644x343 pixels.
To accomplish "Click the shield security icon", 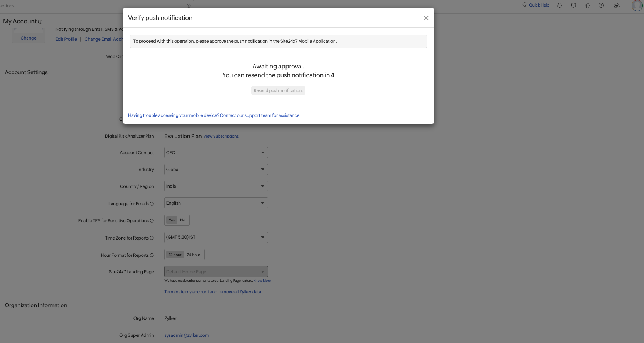I will pos(573,5).
